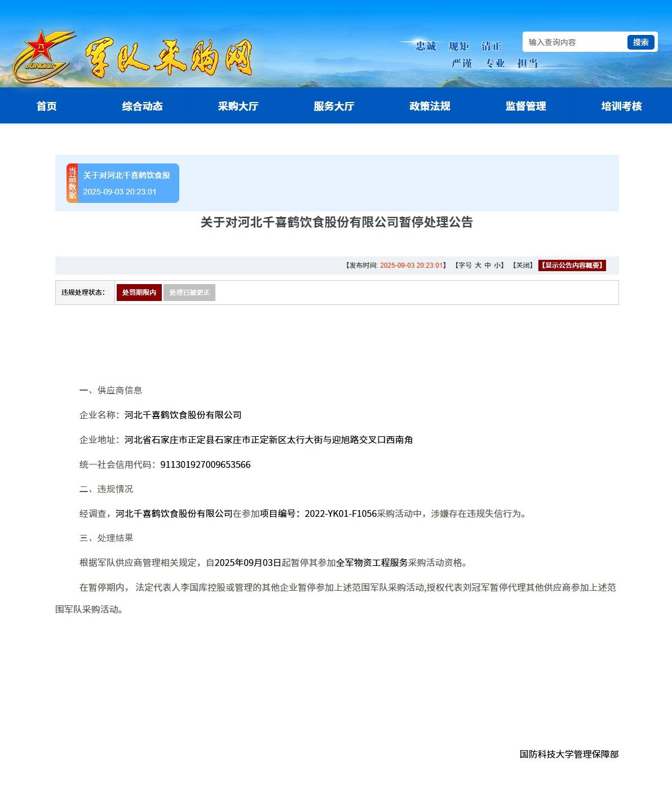The width and height of the screenshot is (672, 797).
Task: Open the 采购大厅 navigation menu
Action: pyautogui.click(x=238, y=106)
